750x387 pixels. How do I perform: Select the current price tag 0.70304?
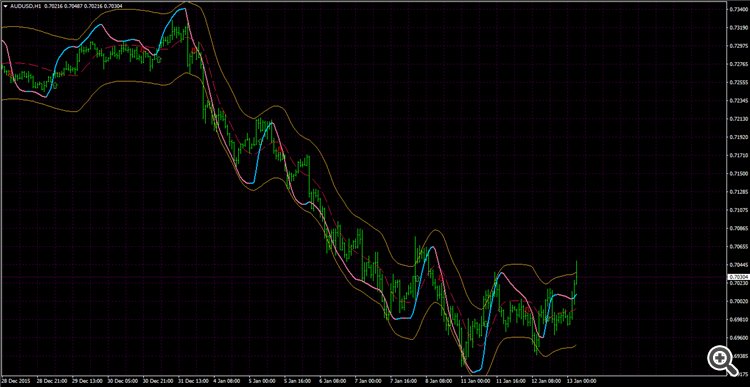739,276
